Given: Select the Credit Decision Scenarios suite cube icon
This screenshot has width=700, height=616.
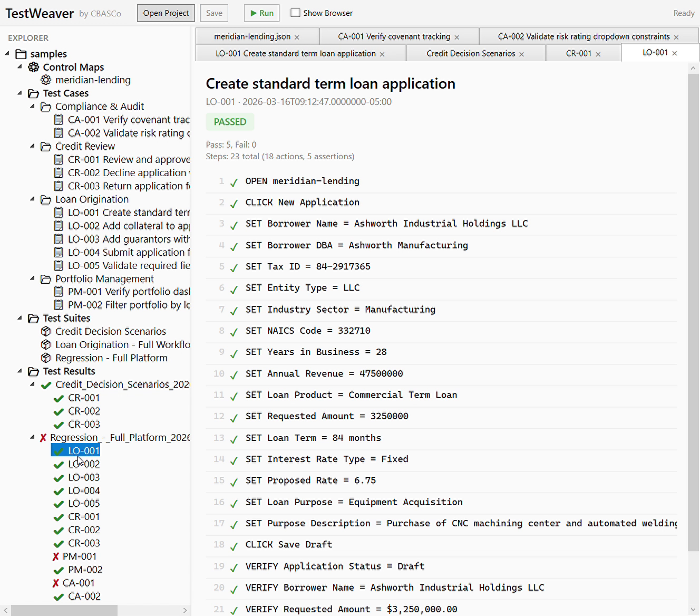Looking at the screenshot, I should click(x=46, y=331).
